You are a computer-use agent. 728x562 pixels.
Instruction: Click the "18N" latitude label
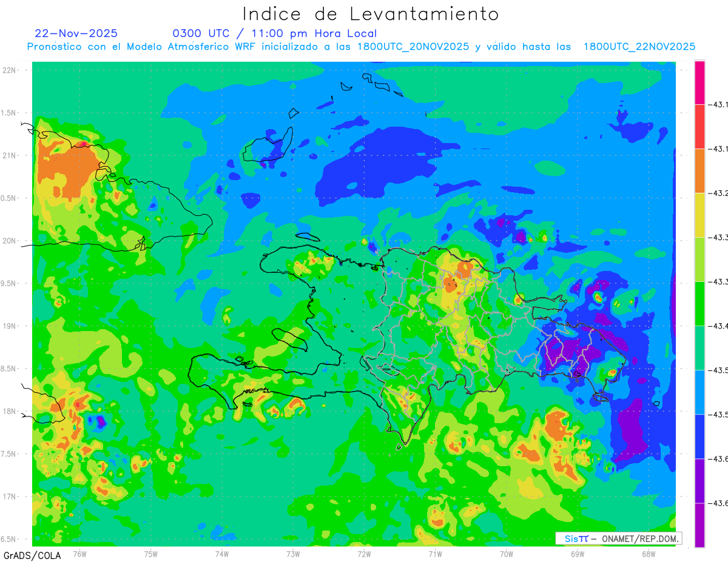tap(8, 412)
